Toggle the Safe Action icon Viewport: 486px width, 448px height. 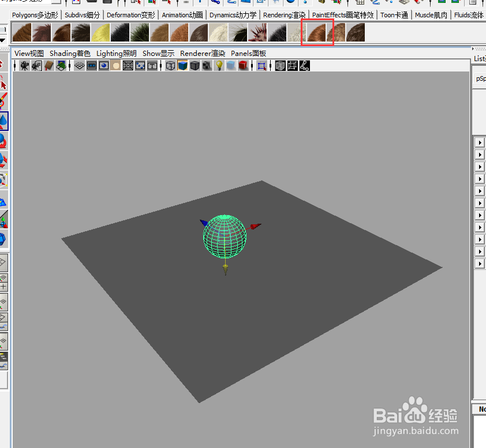tap(140, 66)
